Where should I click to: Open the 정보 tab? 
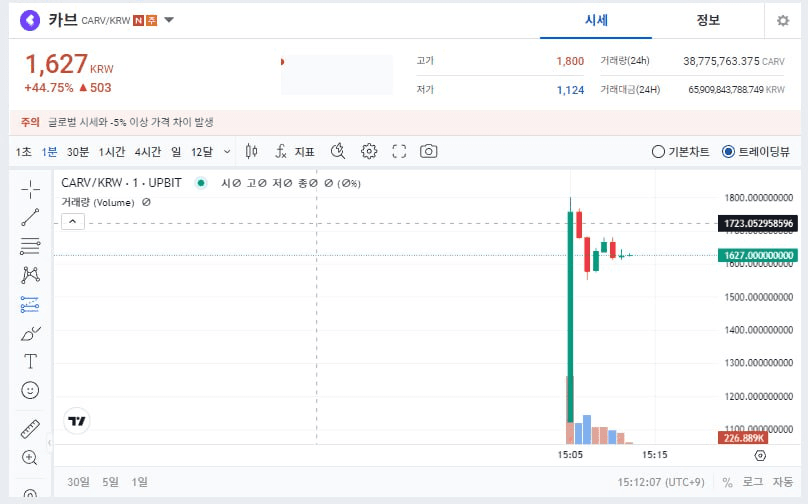pyautogui.click(x=708, y=21)
